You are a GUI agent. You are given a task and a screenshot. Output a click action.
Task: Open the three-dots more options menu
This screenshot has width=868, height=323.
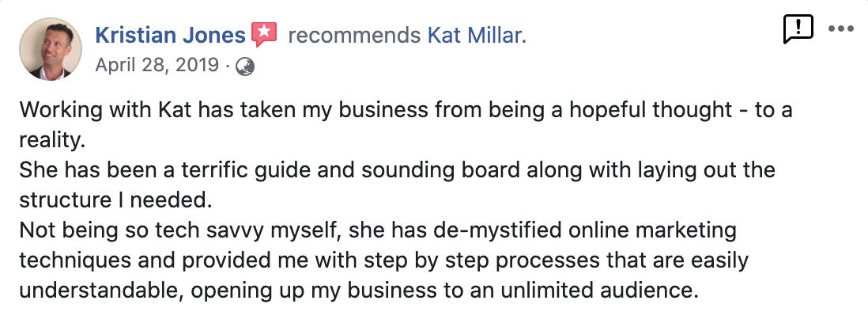click(x=841, y=28)
